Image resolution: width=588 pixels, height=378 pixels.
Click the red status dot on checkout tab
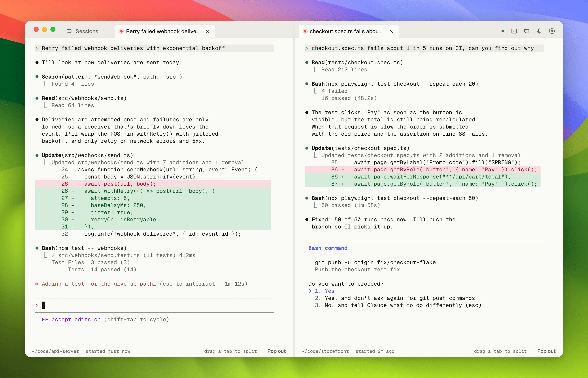305,31
